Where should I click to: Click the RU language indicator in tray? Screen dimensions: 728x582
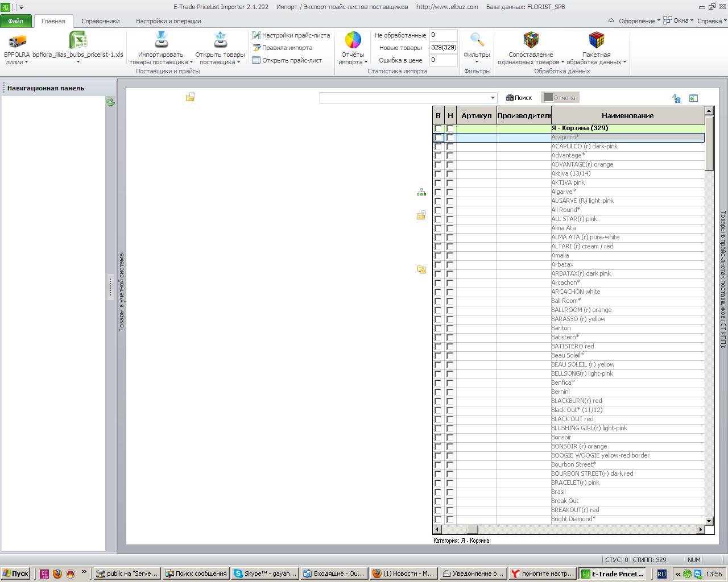tap(661, 574)
